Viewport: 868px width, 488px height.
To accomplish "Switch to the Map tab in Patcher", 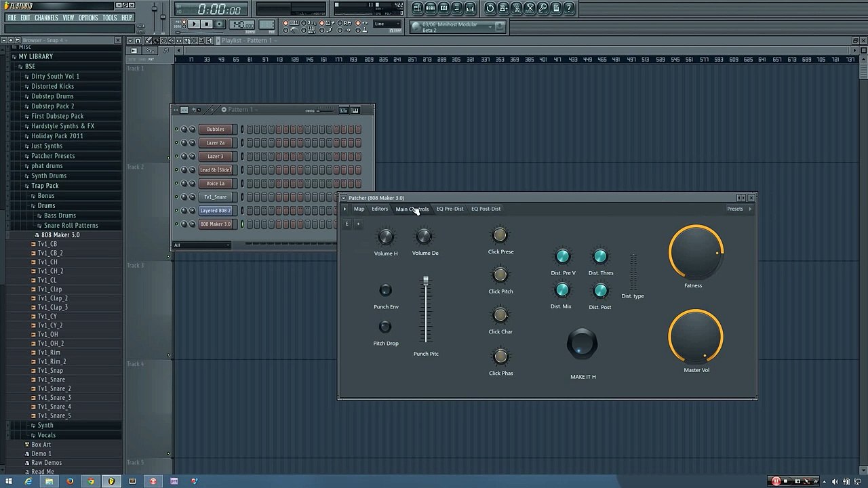I will click(x=359, y=209).
